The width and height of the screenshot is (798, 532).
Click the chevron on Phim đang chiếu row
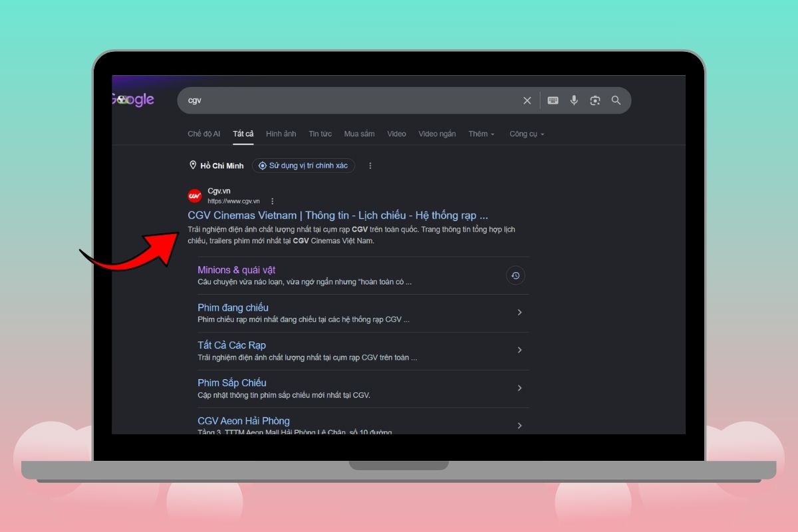click(x=520, y=313)
